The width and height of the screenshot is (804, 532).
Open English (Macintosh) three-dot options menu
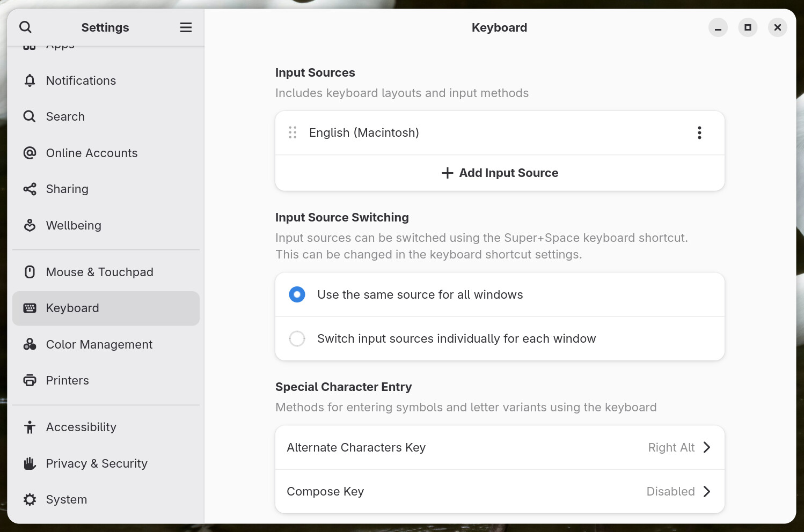[699, 133]
